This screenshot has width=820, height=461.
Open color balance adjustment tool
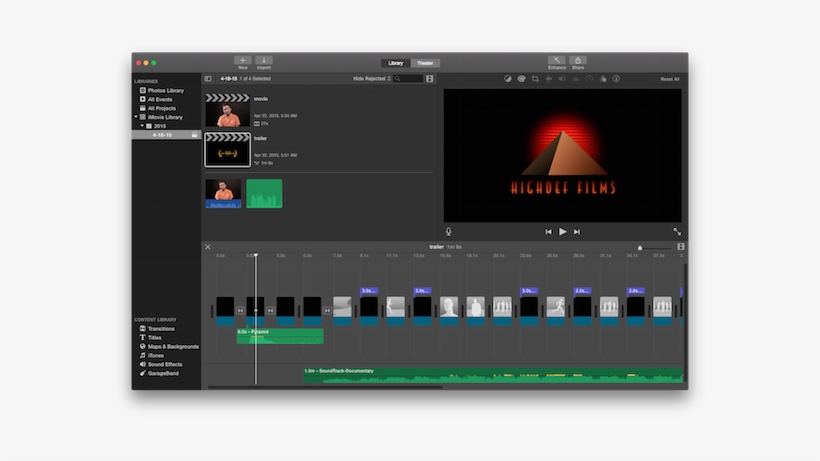(x=508, y=79)
